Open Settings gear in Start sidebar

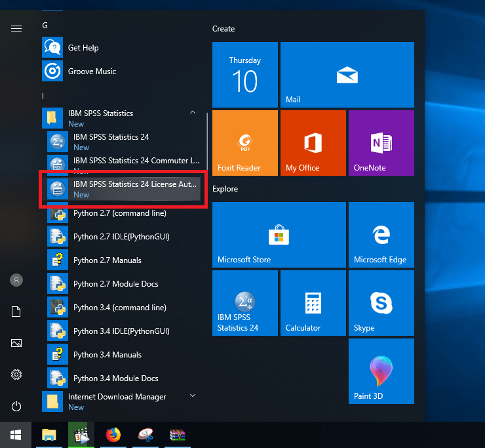[x=16, y=375]
